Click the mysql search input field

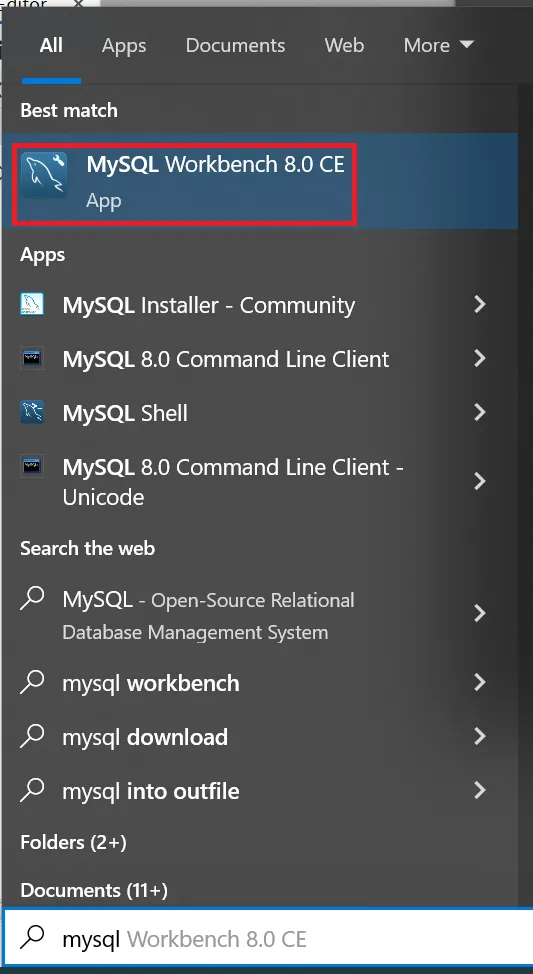[x=267, y=938]
